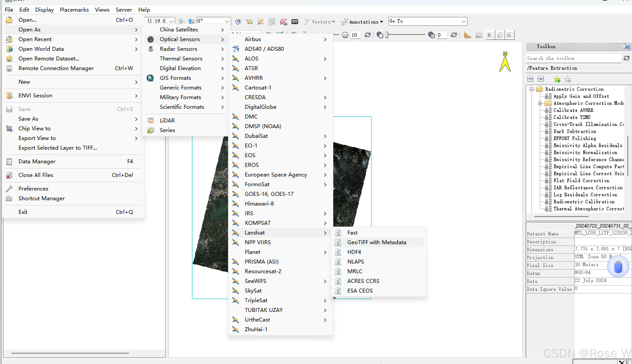Launch the Dark Subtraction tool
This screenshot has height=364, width=632.
coord(574,131)
